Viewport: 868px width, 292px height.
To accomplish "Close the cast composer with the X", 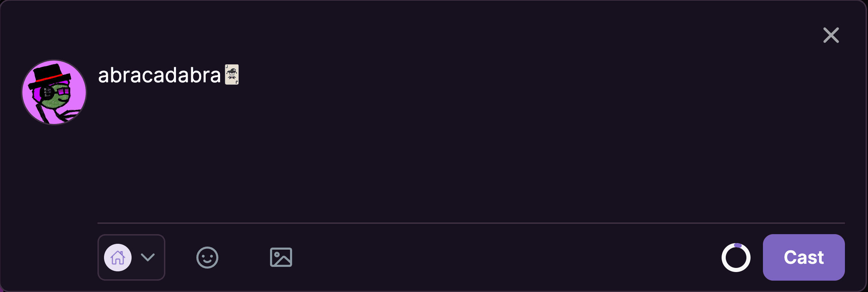I will tap(831, 35).
